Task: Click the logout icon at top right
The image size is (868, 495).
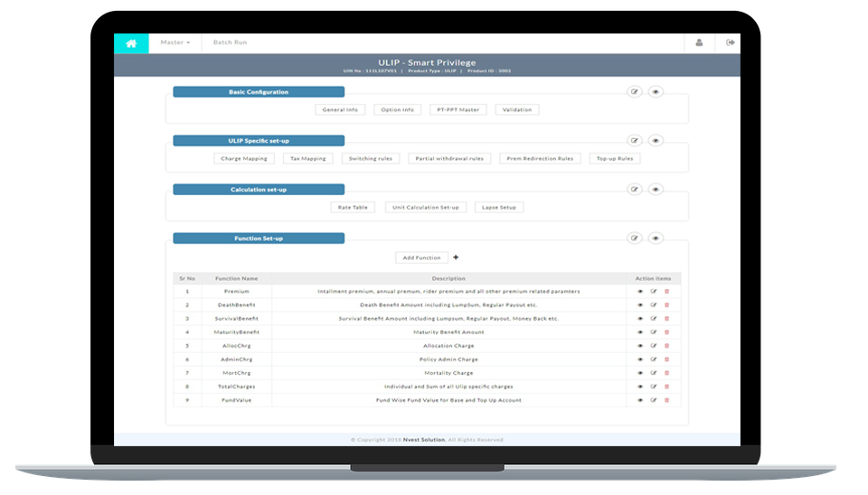Action: 731,42
